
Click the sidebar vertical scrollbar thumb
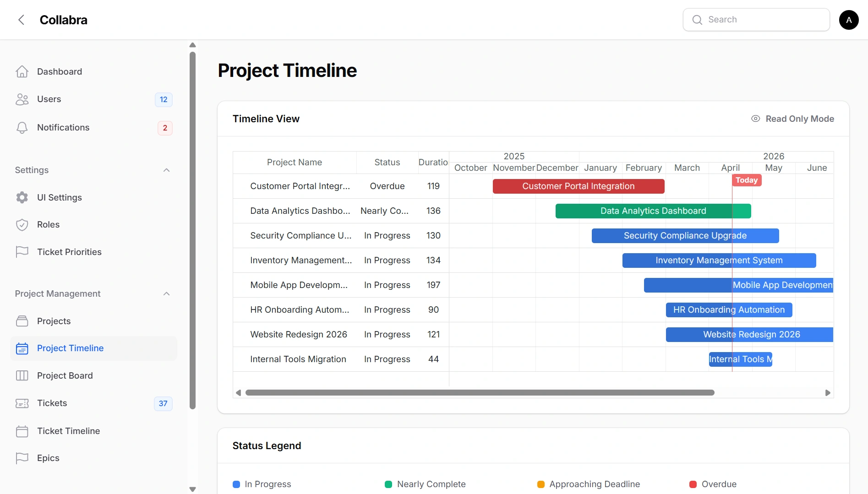[193, 230]
